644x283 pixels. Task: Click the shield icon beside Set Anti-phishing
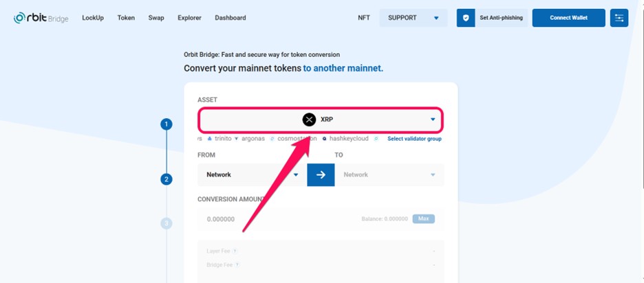466,18
